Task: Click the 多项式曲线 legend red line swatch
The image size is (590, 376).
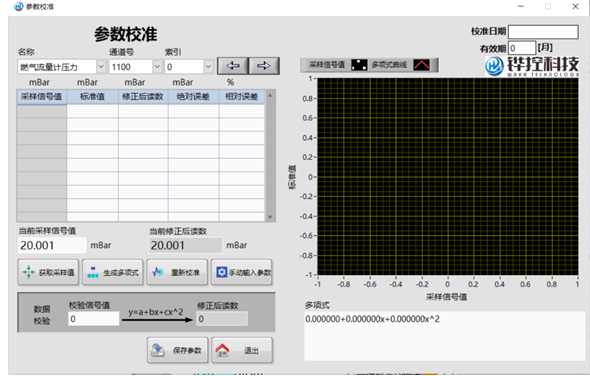Action: click(x=421, y=65)
